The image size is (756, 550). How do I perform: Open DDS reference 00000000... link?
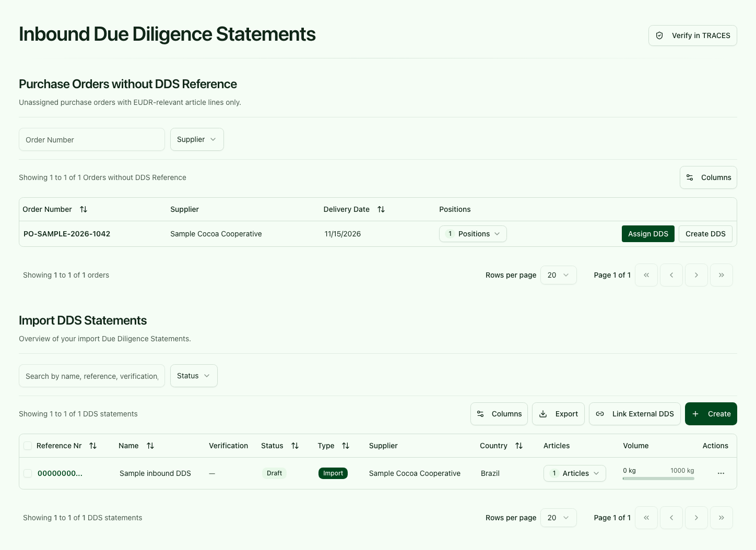click(60, 473)
